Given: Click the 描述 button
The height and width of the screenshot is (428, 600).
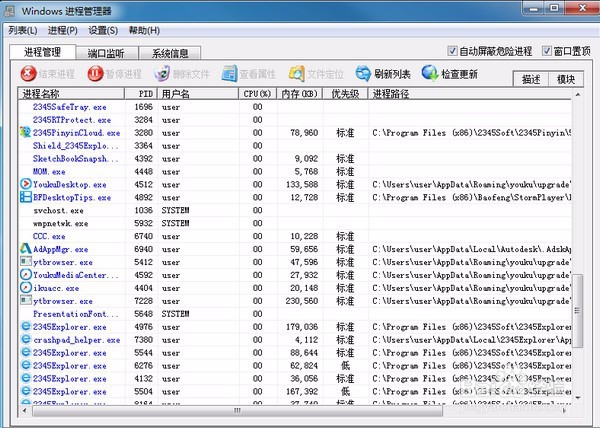Looking at the screenshot, I should pos(531,79).
